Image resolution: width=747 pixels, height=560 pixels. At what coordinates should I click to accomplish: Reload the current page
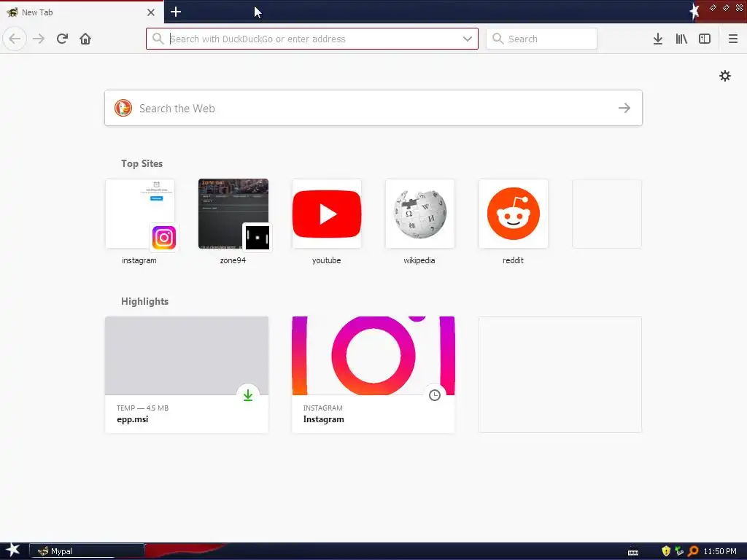(x=62, y=39)
